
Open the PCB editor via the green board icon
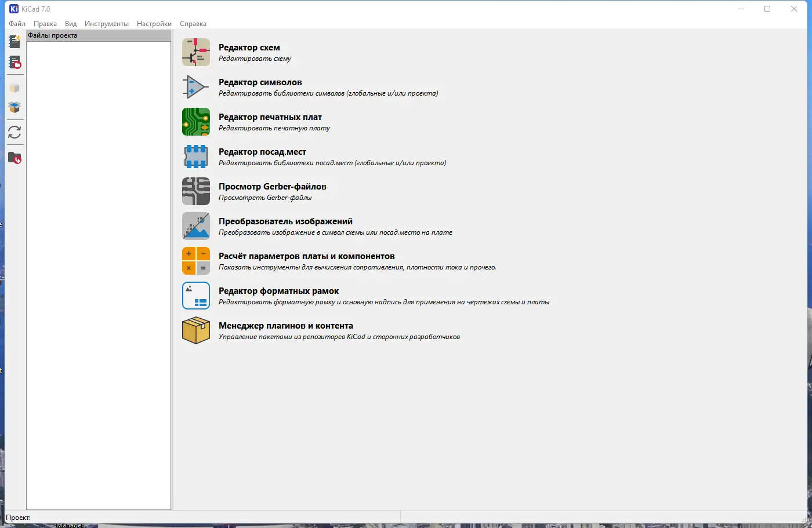(196, 122)
